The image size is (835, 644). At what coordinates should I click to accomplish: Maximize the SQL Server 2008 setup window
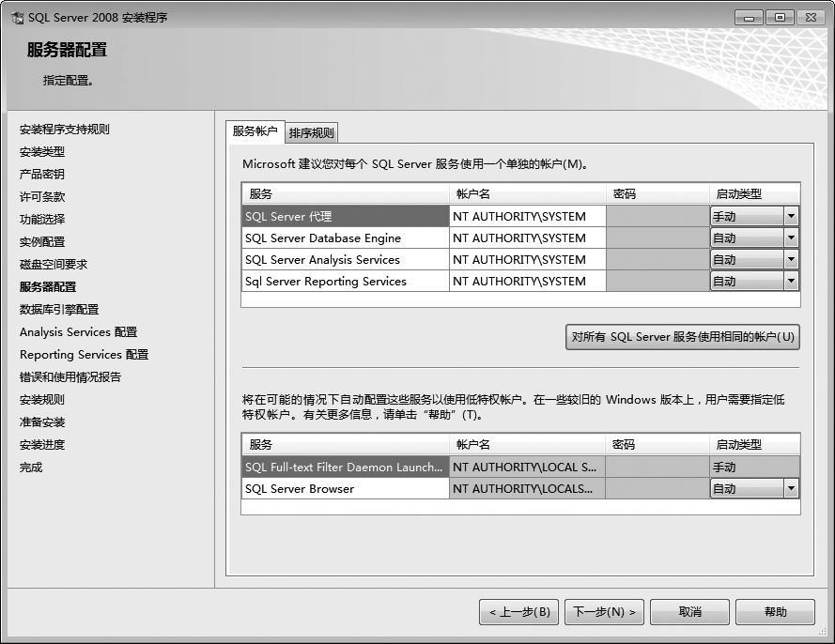(x=780, y=18)
